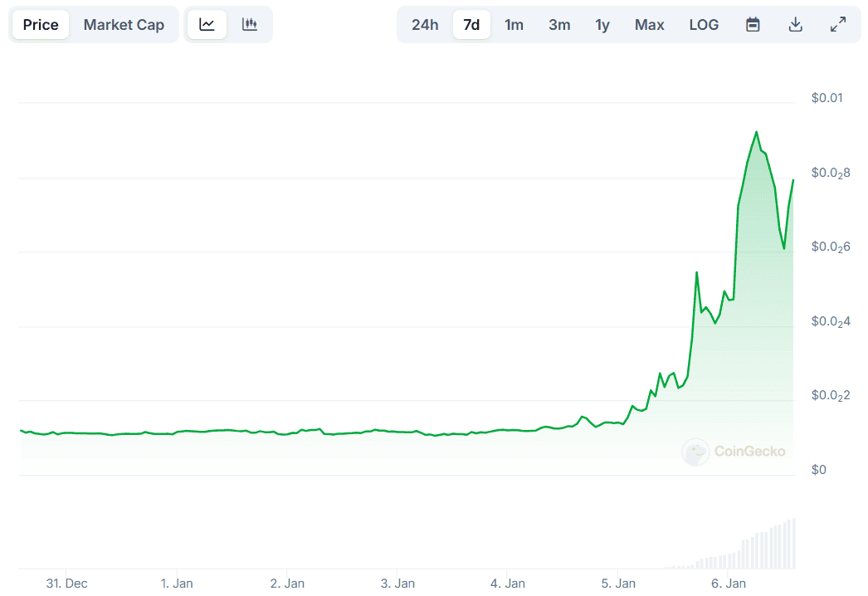This screenshot has height=596, width=868.
Task: Select the Market Cap tab
Action: point(124,24)
